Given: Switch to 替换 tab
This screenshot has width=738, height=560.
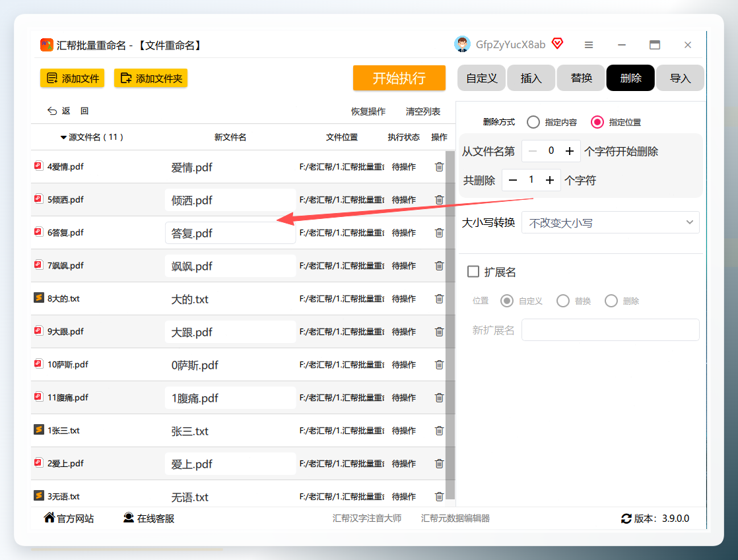Looking at the screenshot, I should click(x=581, y=78).
